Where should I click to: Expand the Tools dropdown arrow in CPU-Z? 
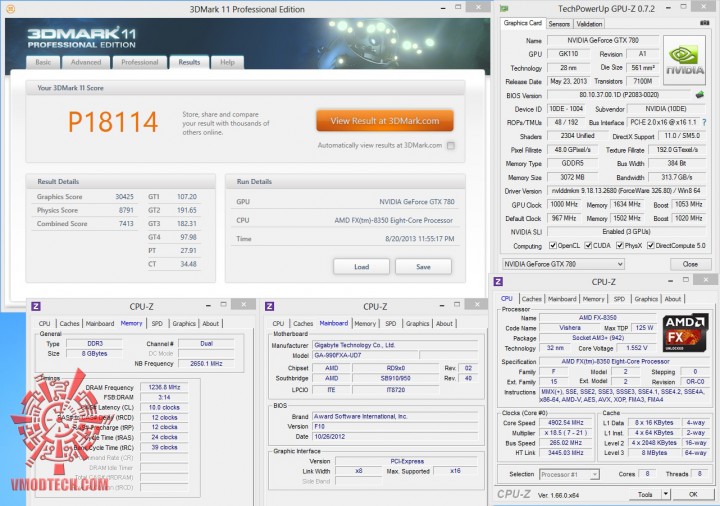tap(665, 494)
